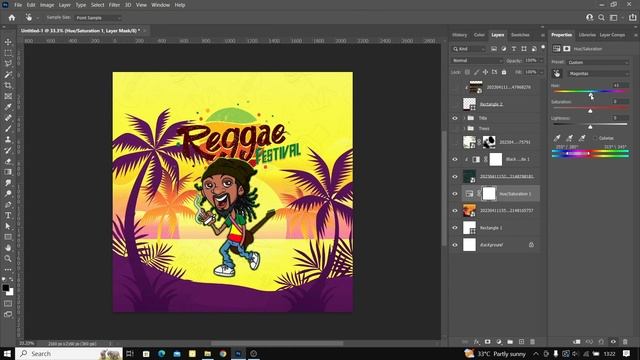Open the Image menu
The image size is (640, 360).
coord(47,5)
